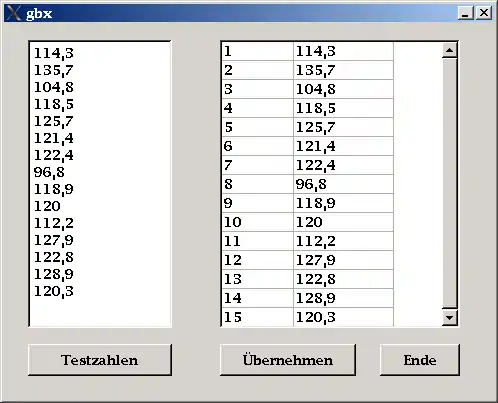Screen dimensions: 498x403
Task: Select grid cell 135,7 in row 2
Action: click(343, 70)
